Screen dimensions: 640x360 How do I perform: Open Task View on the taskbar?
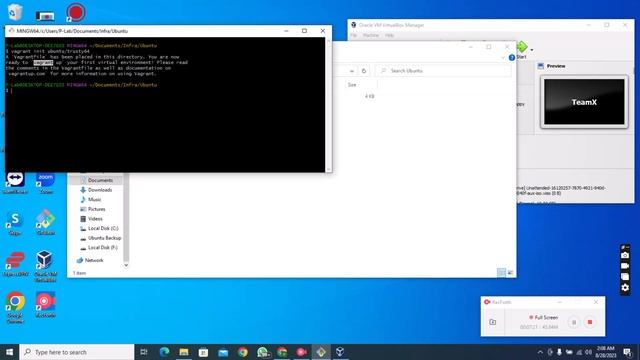pos(144,352)
